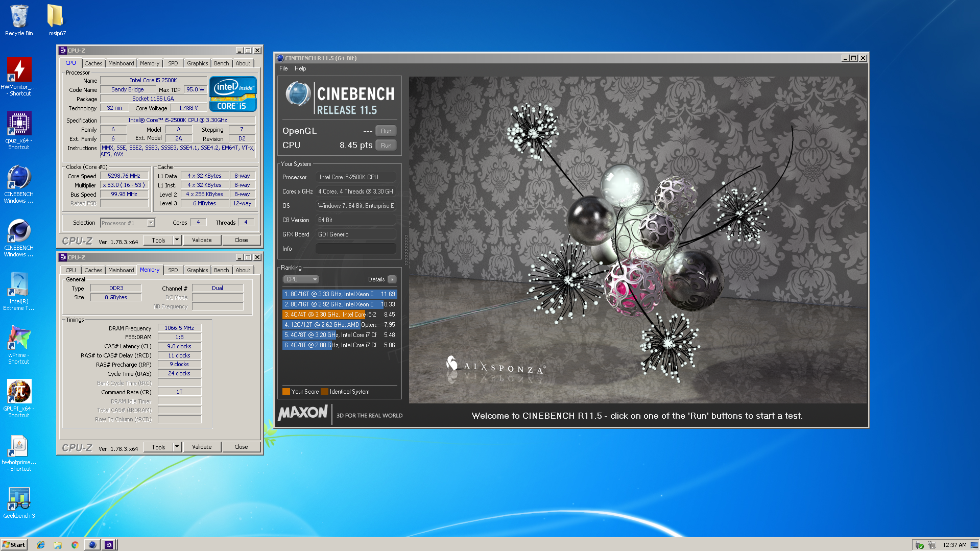Click the Cinebench window title bar icon

280,58
